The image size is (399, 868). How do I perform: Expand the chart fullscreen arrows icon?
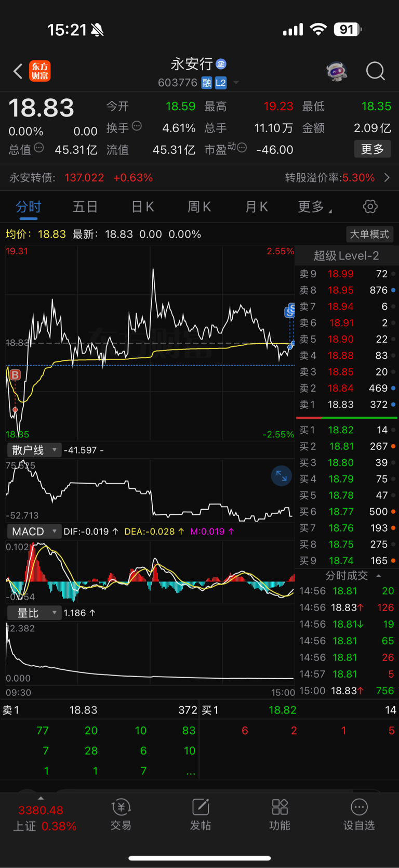[x=282, y=475]
